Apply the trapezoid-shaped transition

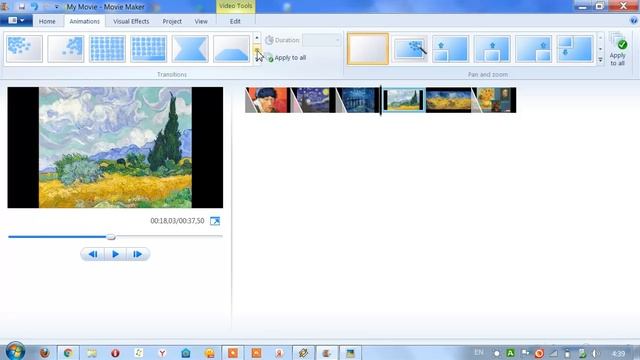click(231, 49)
